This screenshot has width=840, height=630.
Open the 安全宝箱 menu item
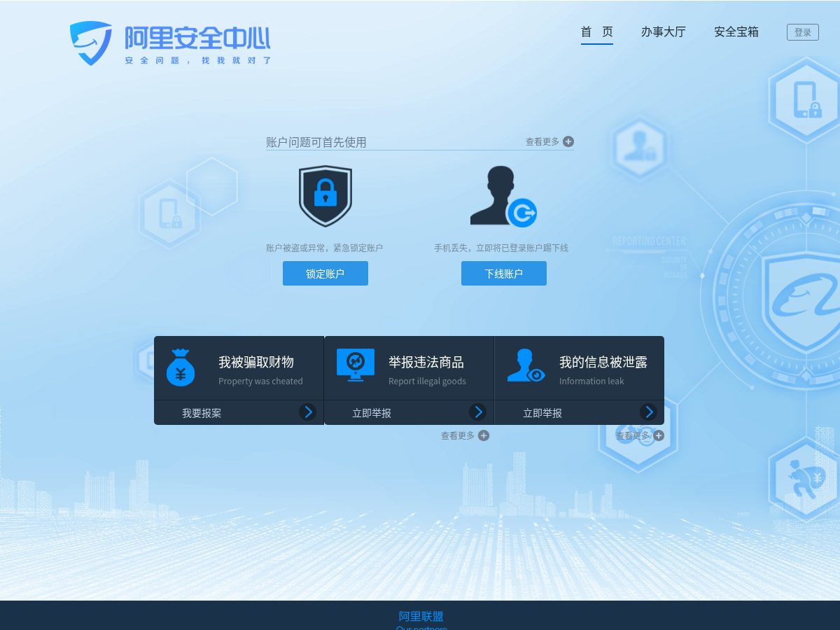coord(736,32)
